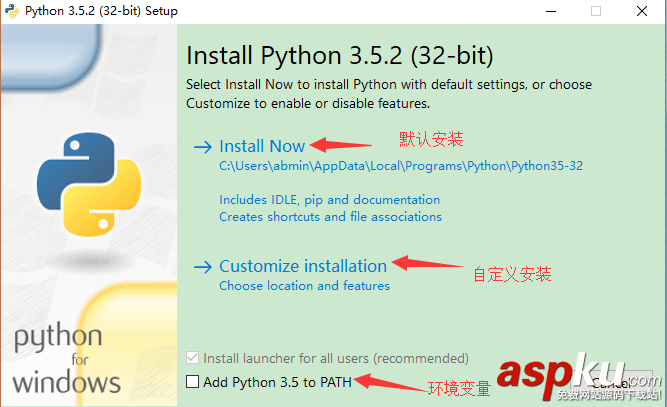Click the Install Python 3.5.2 (32-bit) heading

pyautogui.click(x=340, y=56)
